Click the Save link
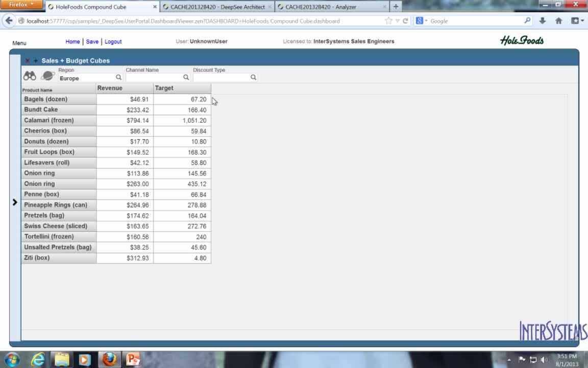The height and width of the screenshot is (368, 588). pyautogui.click(x=92, y=41)
